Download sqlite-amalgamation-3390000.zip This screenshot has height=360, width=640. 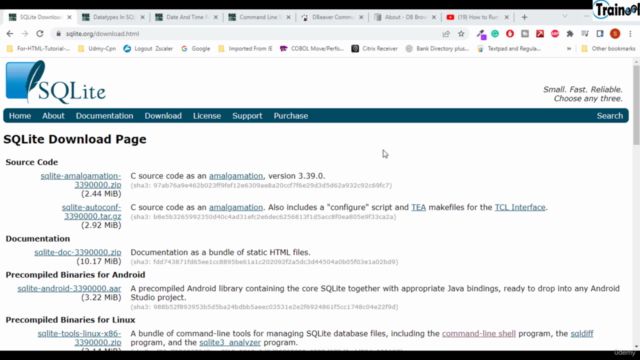[81, 180]
